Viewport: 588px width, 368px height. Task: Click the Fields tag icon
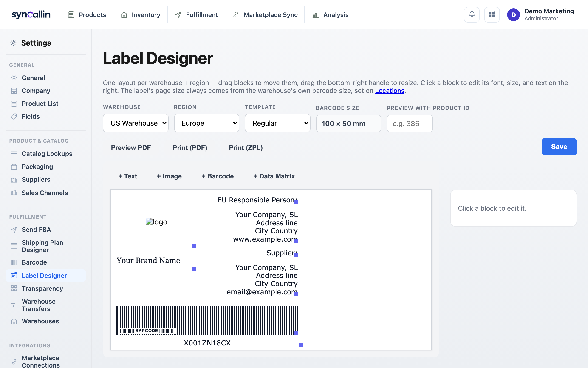14,116
